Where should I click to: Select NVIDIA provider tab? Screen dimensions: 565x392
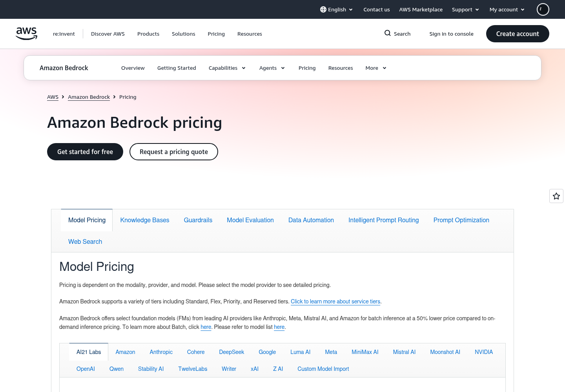(484, 352)
